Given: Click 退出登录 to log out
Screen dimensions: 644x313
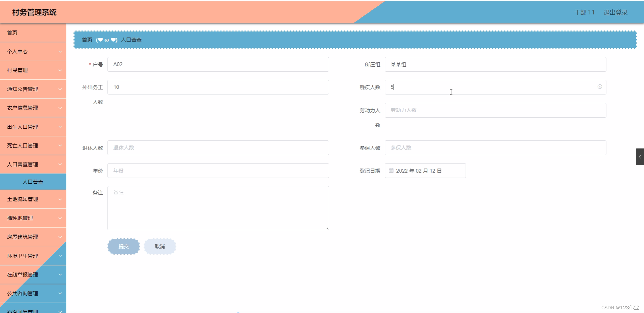Looking at the screenshot, I should pyautogui.click(x=615, y=12).
